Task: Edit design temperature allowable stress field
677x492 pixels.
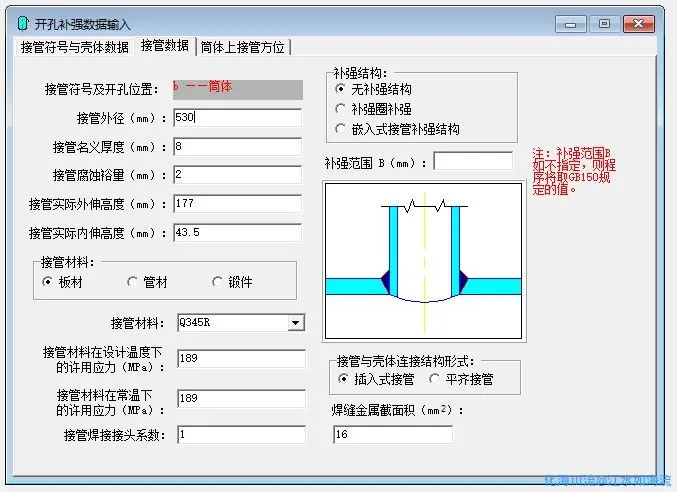Action: (241, 358)
